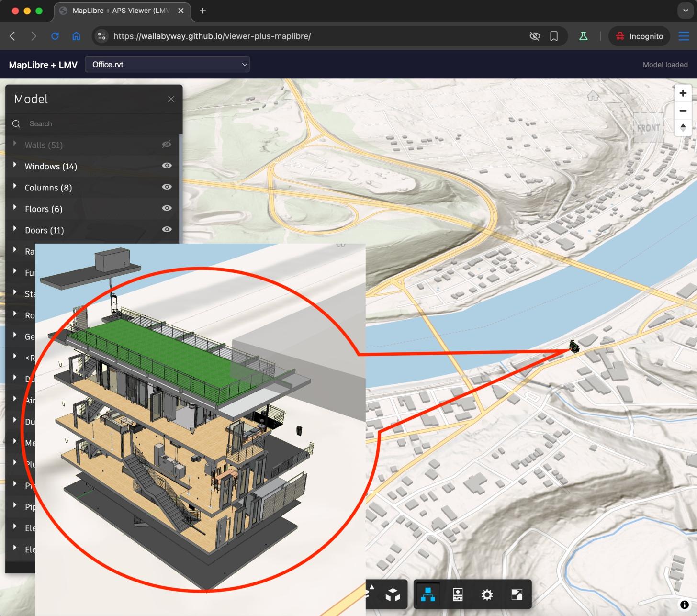Viewport: 697px width, 616px height.
Task: Click the Explode Model cube icon
Action: (393, 594)
